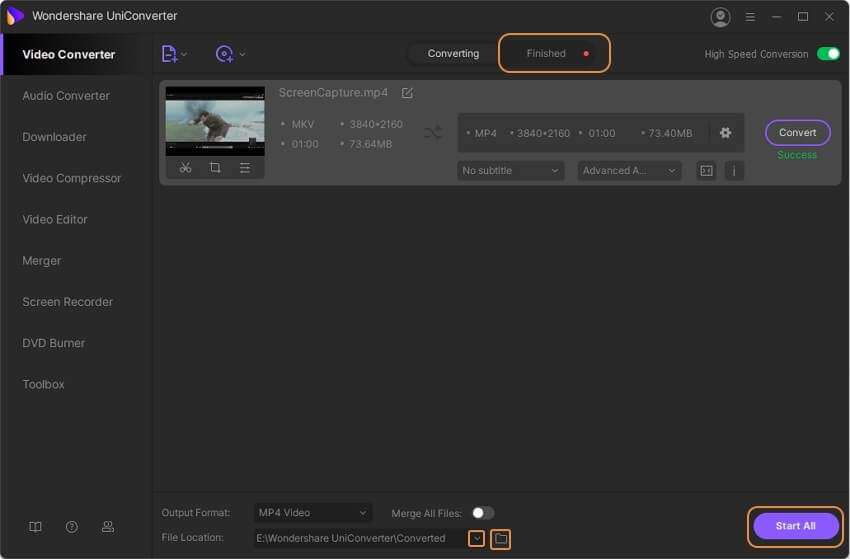Expand the File Location dropdown arrow
850x559 pixels.
pyautogui.click(x=476, y=539)
